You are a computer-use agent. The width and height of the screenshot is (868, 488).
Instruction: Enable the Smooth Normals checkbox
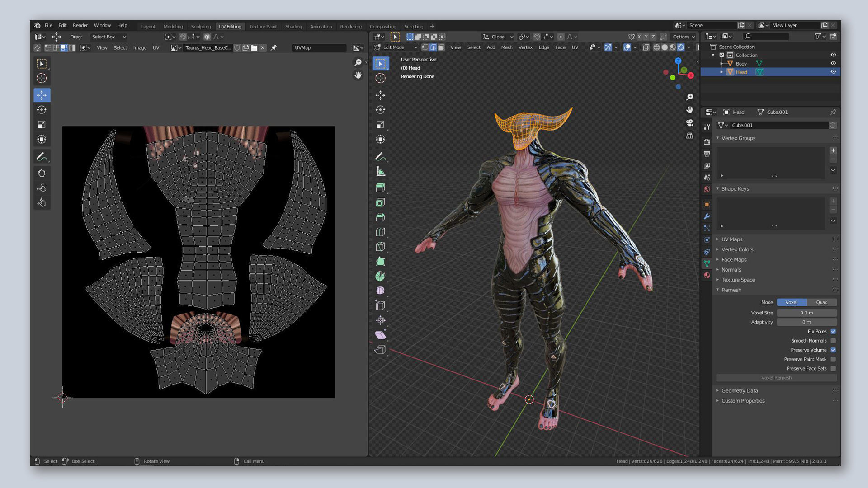point(833,341)
